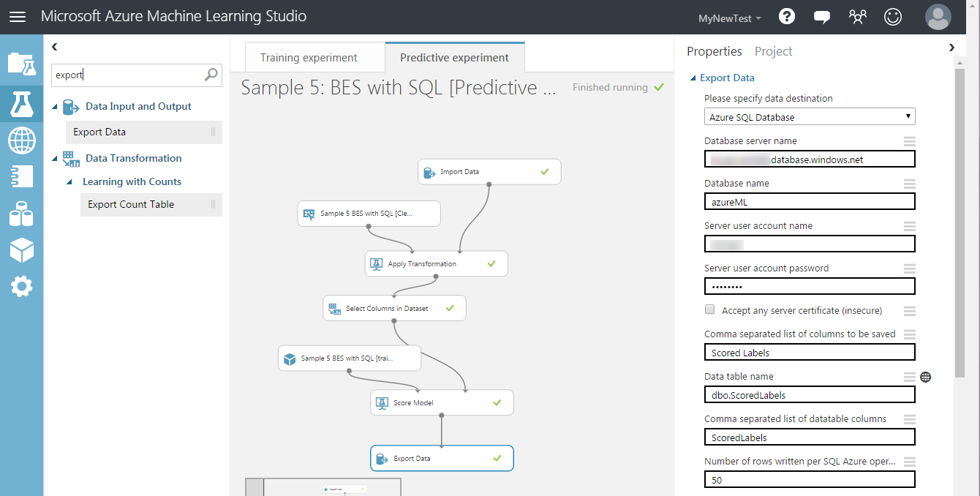Switch to the Project tab
This screenshot has height=496, width=980.
point(773,51)
